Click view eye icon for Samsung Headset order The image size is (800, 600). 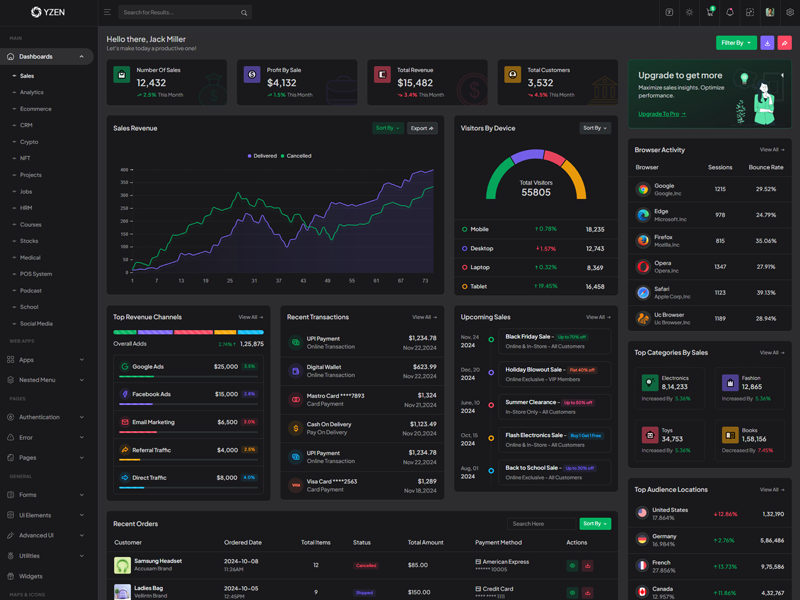[572, 565]
